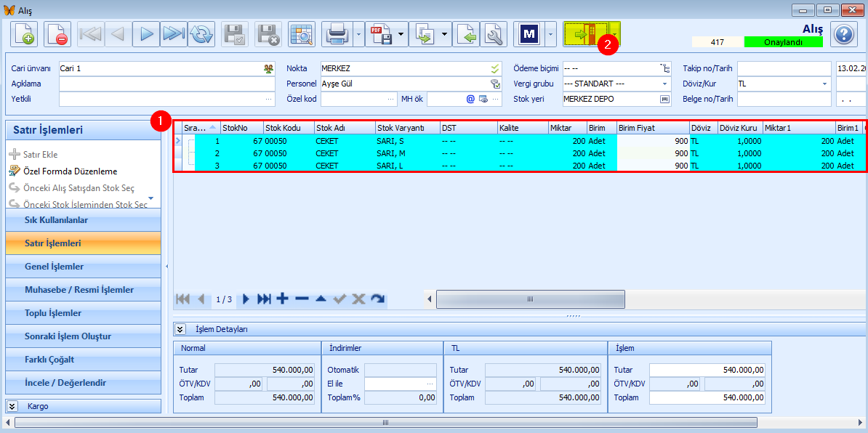
Task: Sort by the Stok Varyantı column header
Action: [407, 128]
